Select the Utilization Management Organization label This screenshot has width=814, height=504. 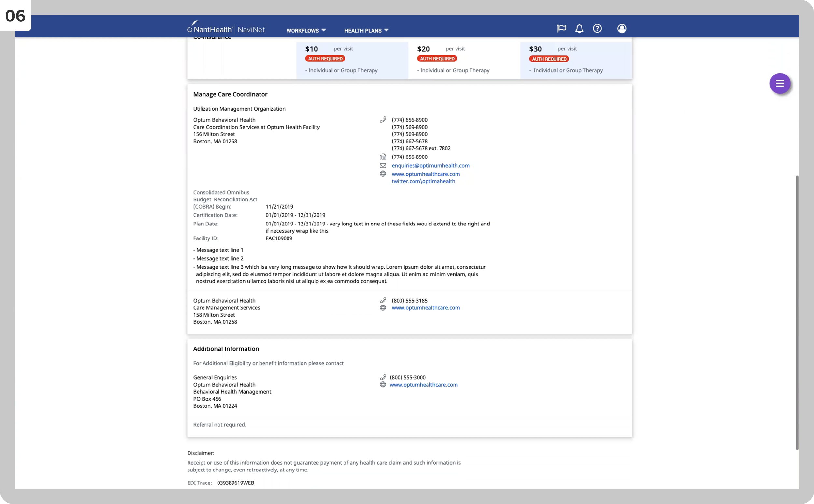(x=239, y=109)
